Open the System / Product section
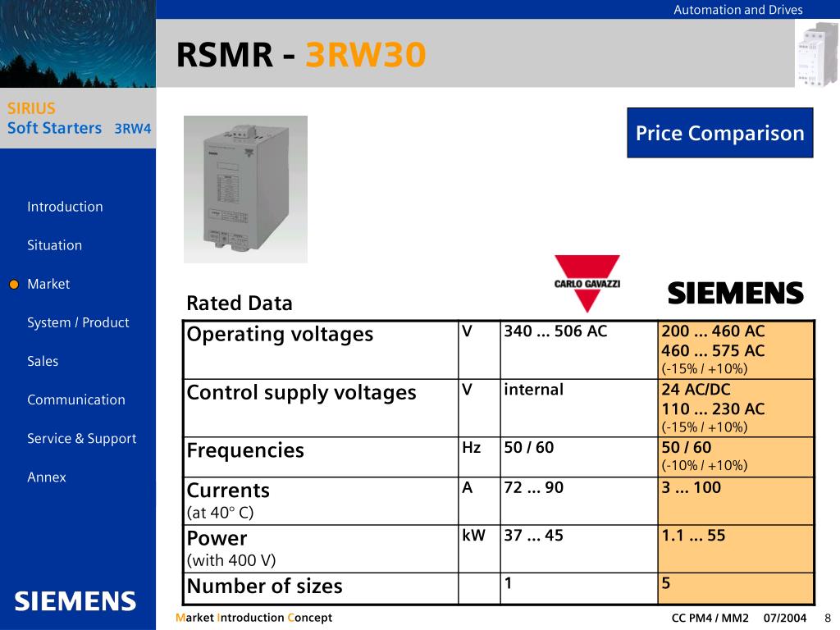This screenshot has height=630, width=840. pos(78,322)
